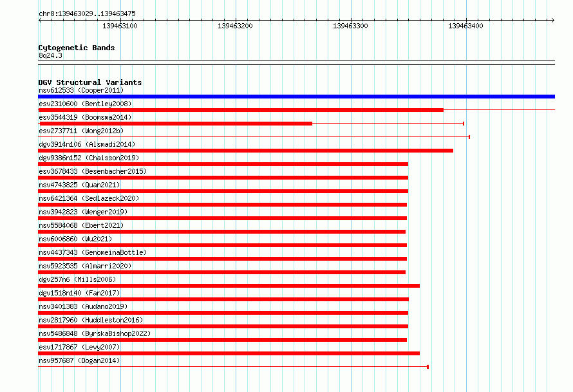Click the red bar under nsv6421364

223,205
